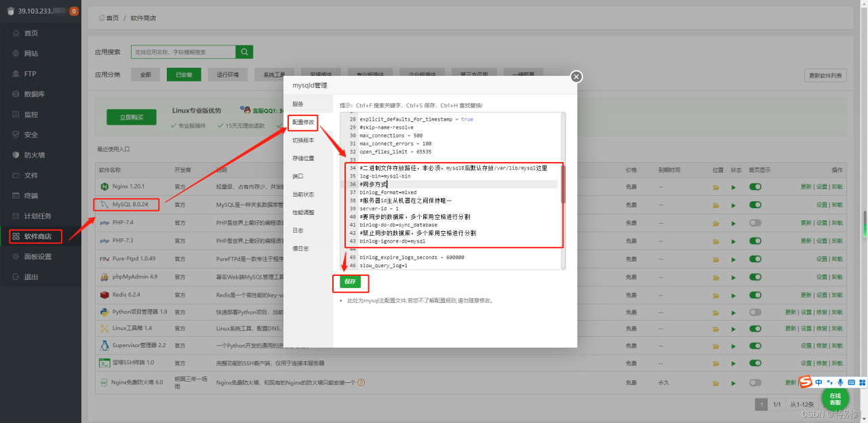This screenshot has height=423, width=868.
Task: Click the microphone icon in the IME toolbar
Action: tap(840, 382)
